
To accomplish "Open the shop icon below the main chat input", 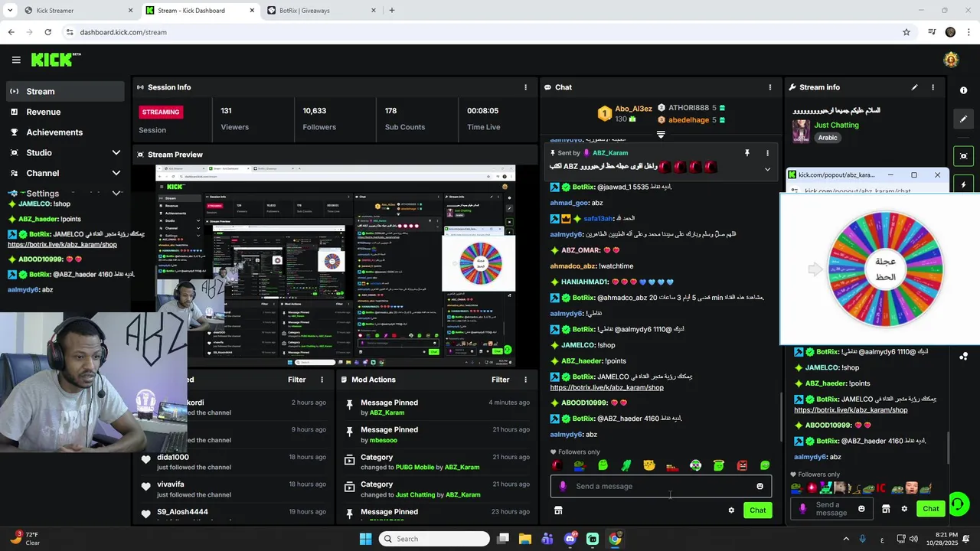I will click(x=558, y=510).
